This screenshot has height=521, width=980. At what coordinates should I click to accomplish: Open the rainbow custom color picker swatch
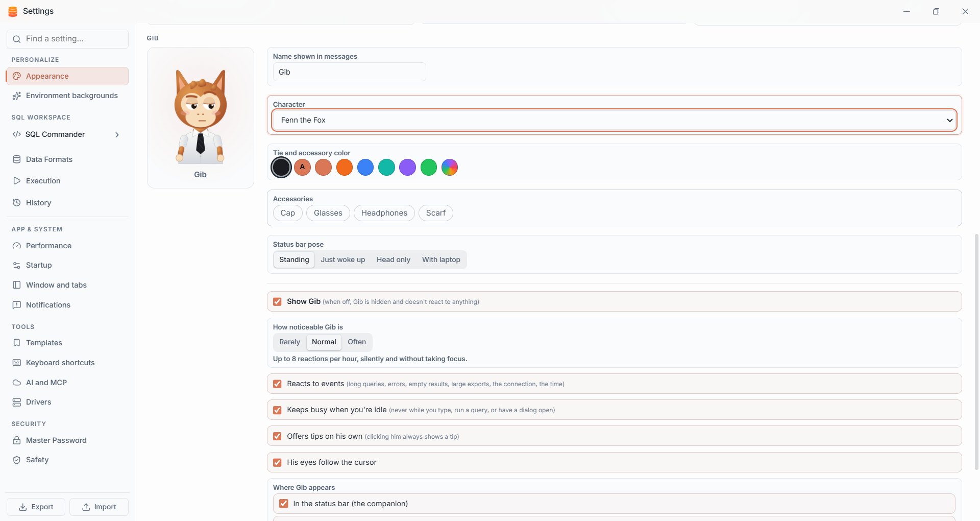pos(450,168)
